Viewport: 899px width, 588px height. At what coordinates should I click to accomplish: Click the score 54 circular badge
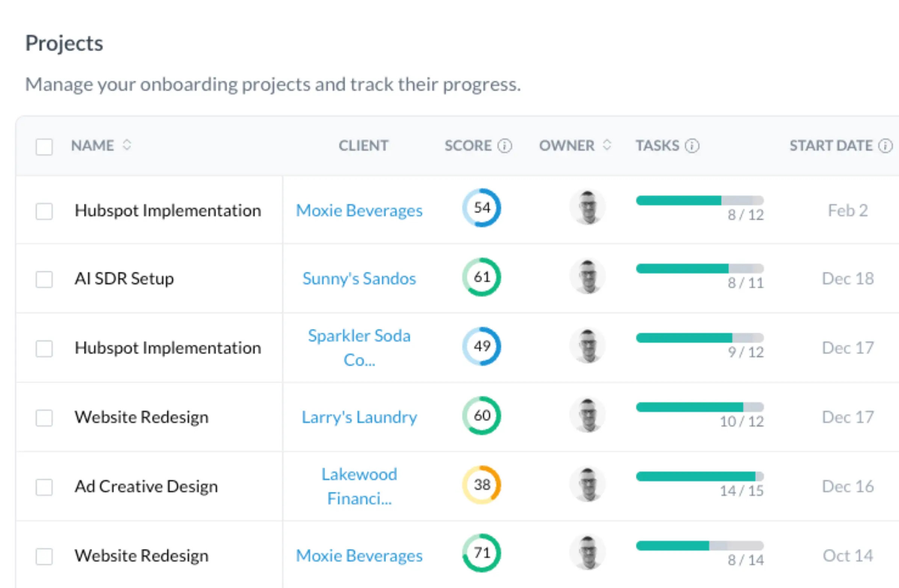(481, 208)
